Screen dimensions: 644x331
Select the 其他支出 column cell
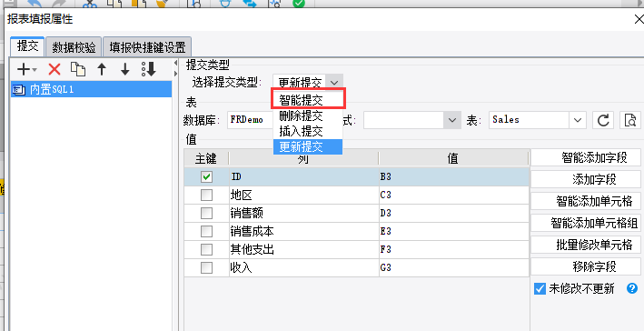coord(304,249)
